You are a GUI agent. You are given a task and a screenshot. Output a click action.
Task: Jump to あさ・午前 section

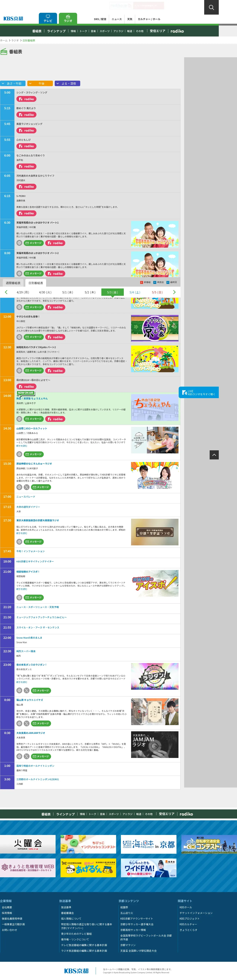click(13, 83)
